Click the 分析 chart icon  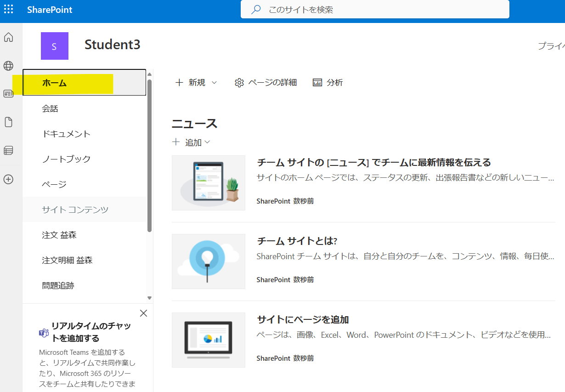coord(317,83)
